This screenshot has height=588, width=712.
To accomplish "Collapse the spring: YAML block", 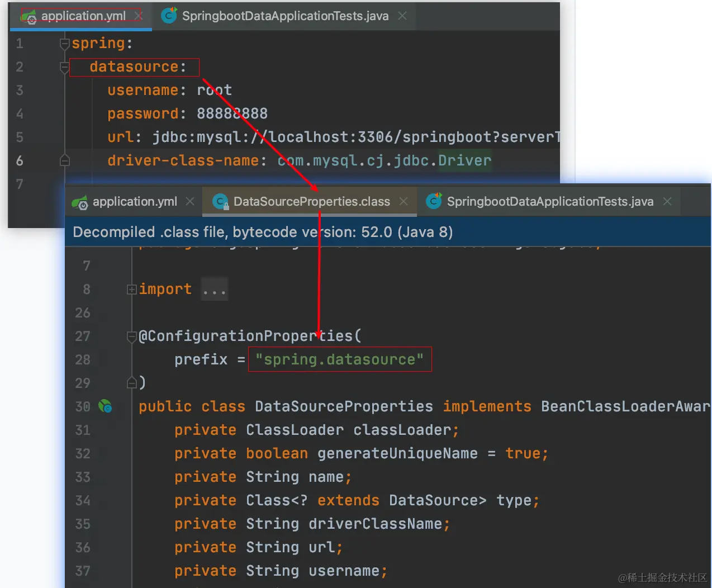I will tap(65, 44).
